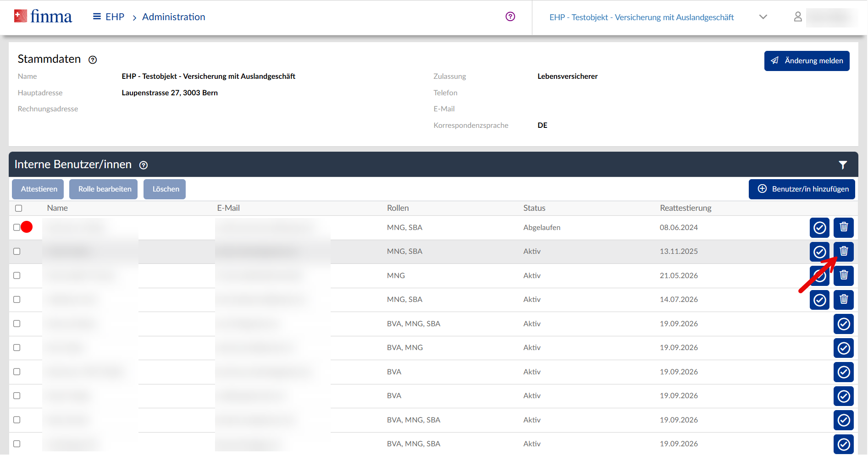This screenshot has height=455, width=868.
Task: Toggle the select-all checkbox in table header
Action: [x=19, y=208]
